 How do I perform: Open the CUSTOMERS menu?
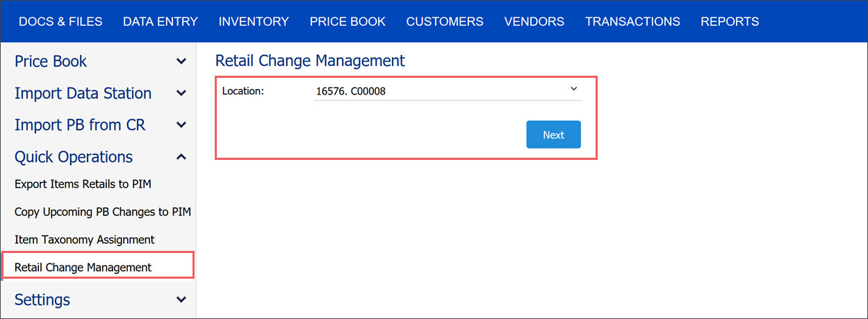click(x=445, y=22)
